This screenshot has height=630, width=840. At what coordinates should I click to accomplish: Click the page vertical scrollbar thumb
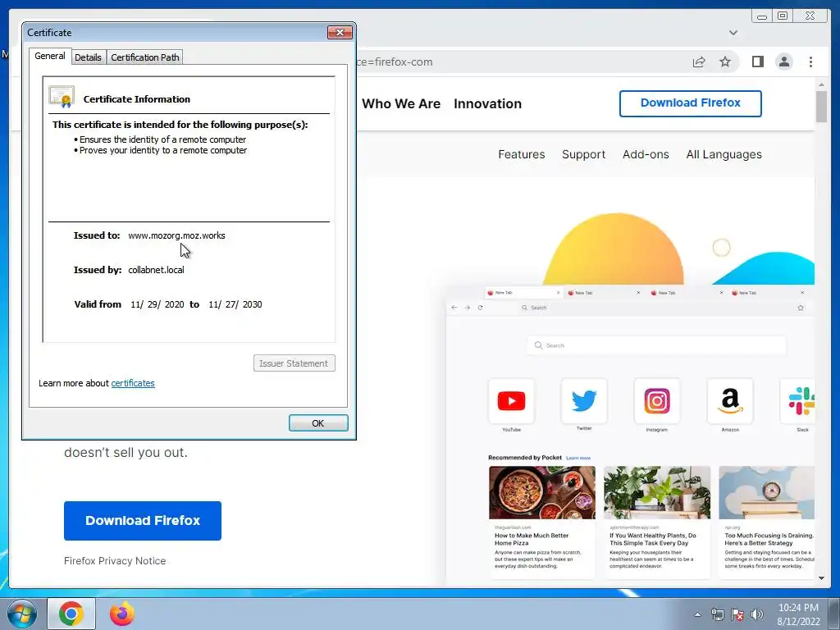[821, 106]
